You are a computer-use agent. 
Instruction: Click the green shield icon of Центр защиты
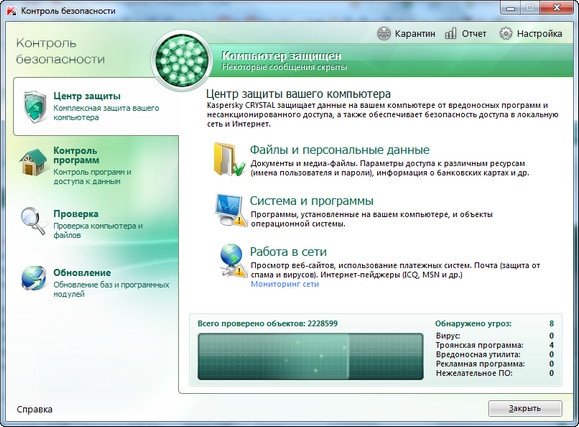click(35, 107)
